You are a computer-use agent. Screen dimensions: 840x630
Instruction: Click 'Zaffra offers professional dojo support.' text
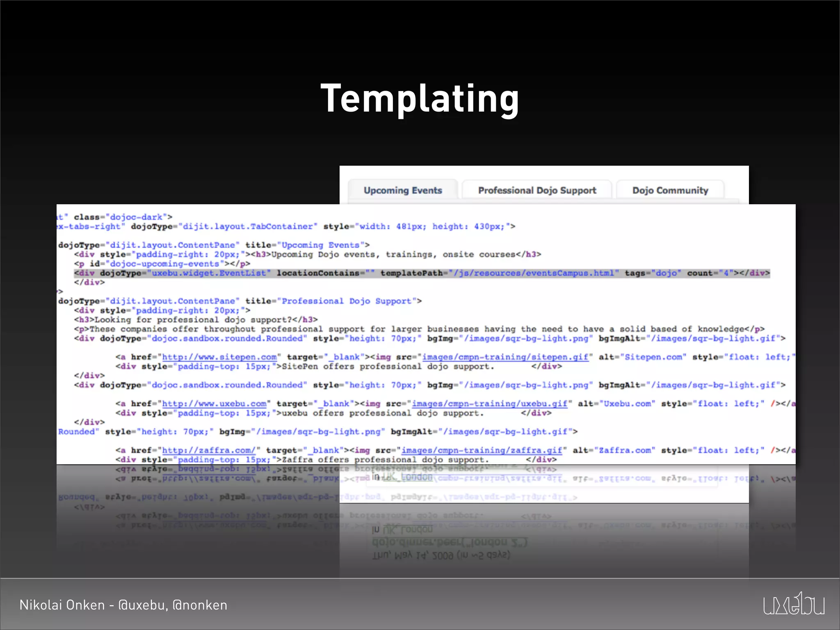click(385, 460)
